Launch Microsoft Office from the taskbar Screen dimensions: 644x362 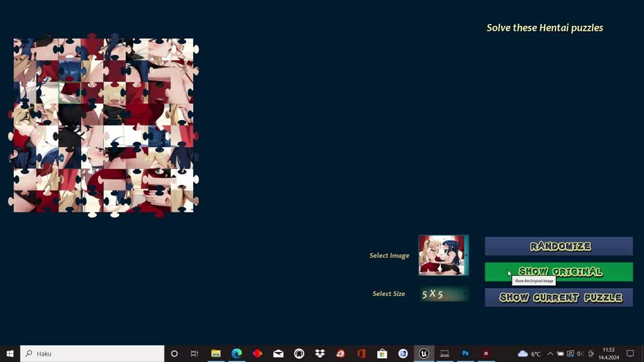point(361,354)
